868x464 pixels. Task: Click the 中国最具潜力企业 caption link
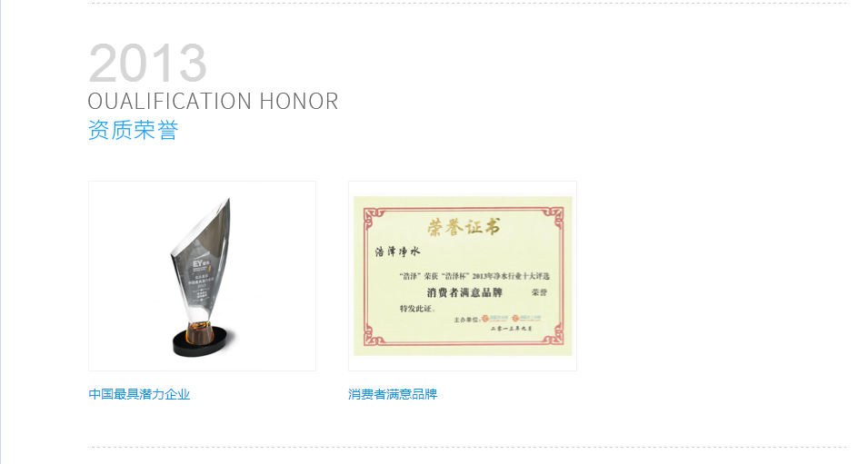(139, 394)
